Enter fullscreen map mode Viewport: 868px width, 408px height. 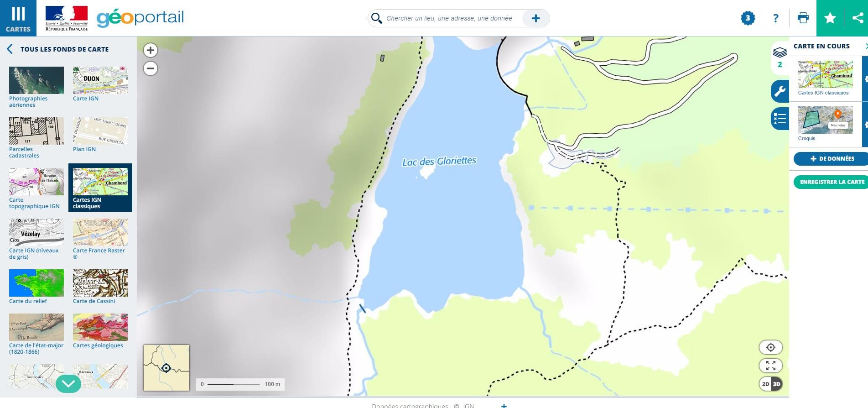coord(770,366)
